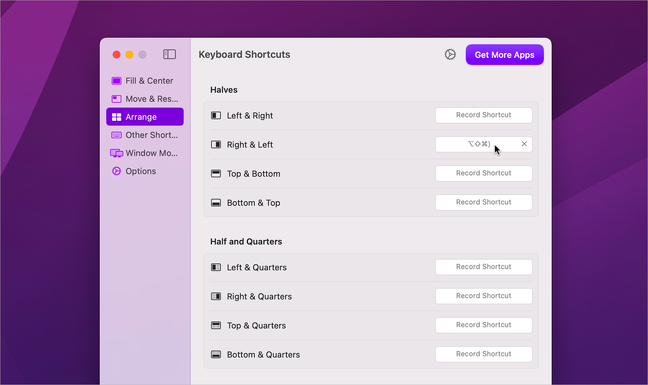Open the Get More Apps button
This screenshot has height=385, width=648.
coord(505,55)
